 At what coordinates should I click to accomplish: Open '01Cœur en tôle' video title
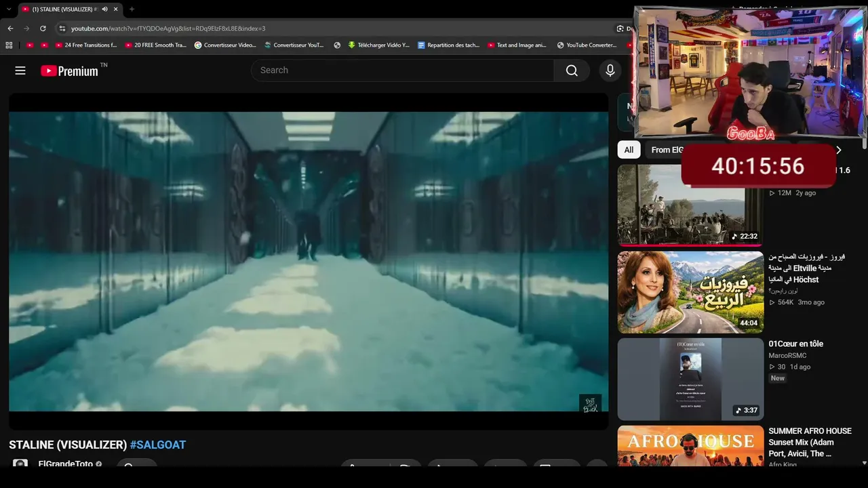[796, 344]
